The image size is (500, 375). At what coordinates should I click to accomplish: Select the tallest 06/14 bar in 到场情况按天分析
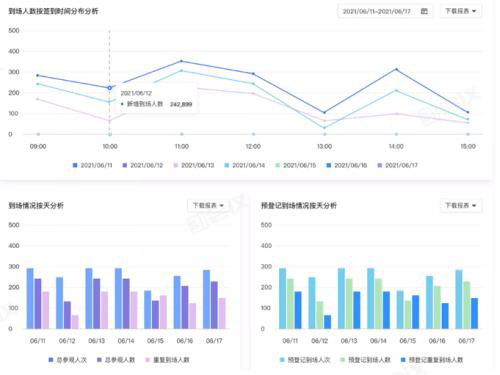(118, 298)
